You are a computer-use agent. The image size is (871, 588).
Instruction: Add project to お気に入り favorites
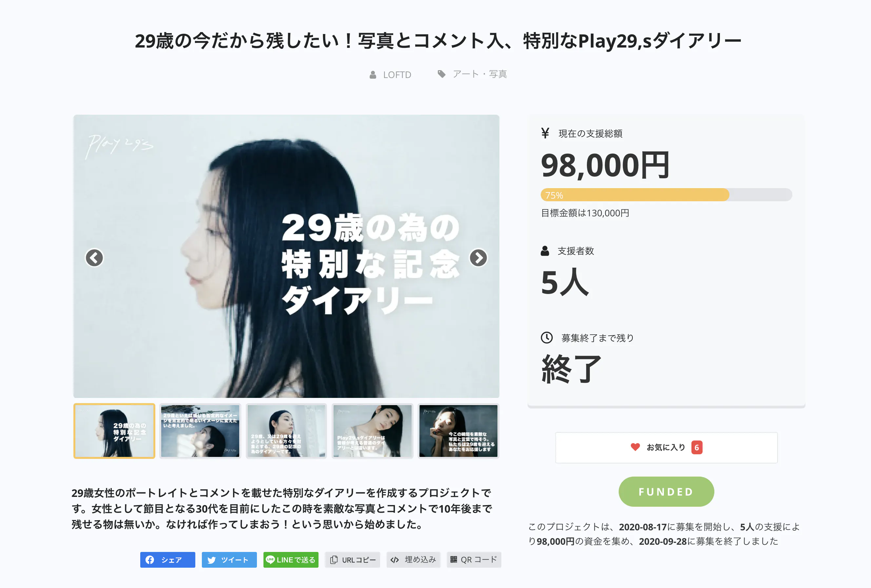pyautogui.click(x=666, y=447)
